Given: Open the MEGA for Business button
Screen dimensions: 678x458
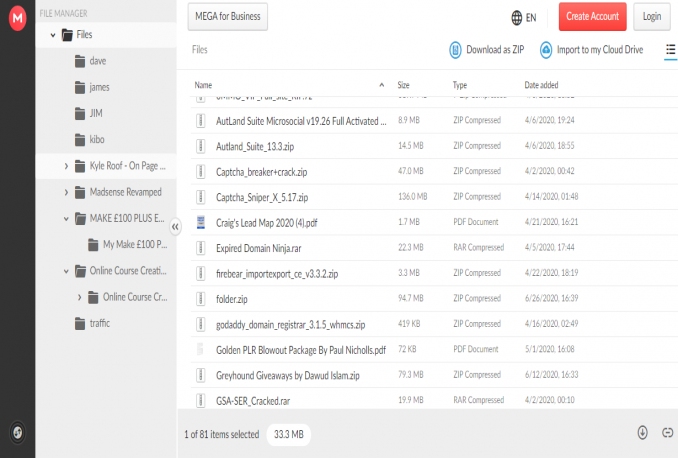Looking at the screenshot, I should pyautogui.click(x=227, y=17).
